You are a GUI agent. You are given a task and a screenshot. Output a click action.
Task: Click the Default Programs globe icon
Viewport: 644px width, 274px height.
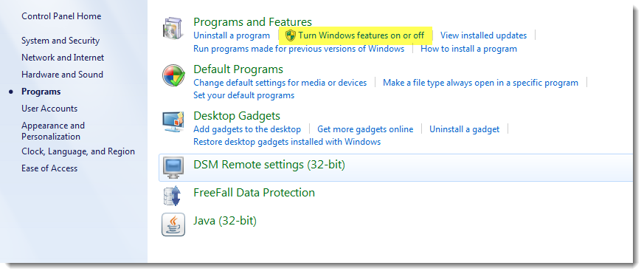point(173,75)
